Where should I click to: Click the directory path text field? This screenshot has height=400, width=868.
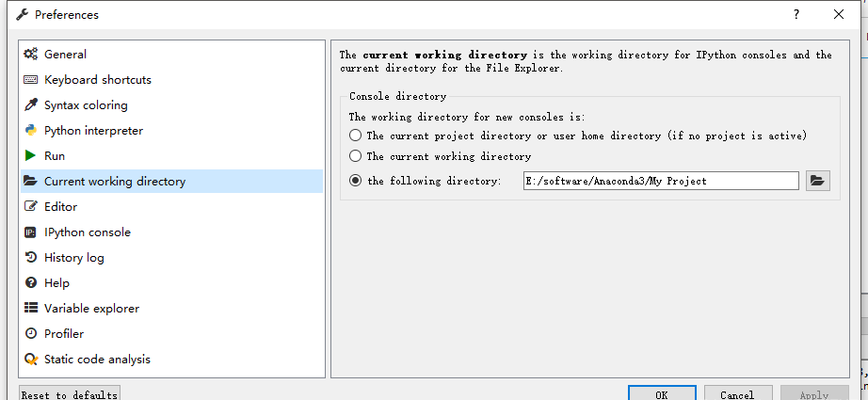pyautogui.click(x=661, y=181)
